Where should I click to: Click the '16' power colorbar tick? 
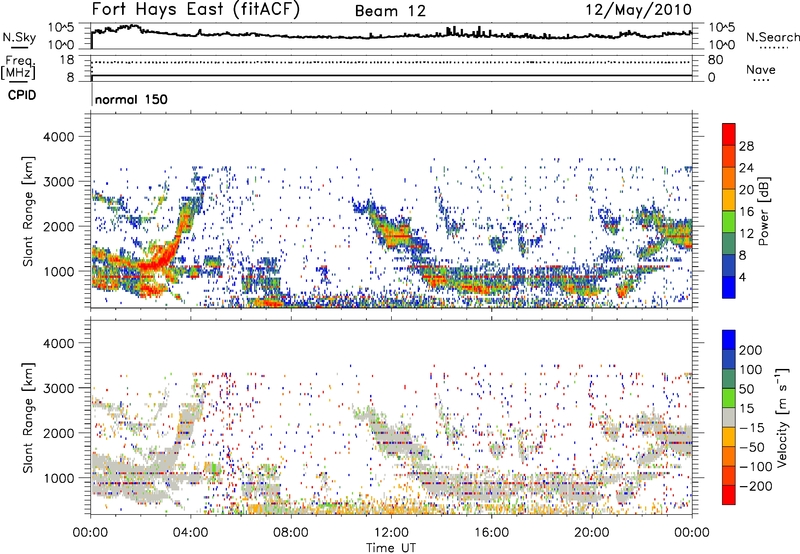pos(746,212)
